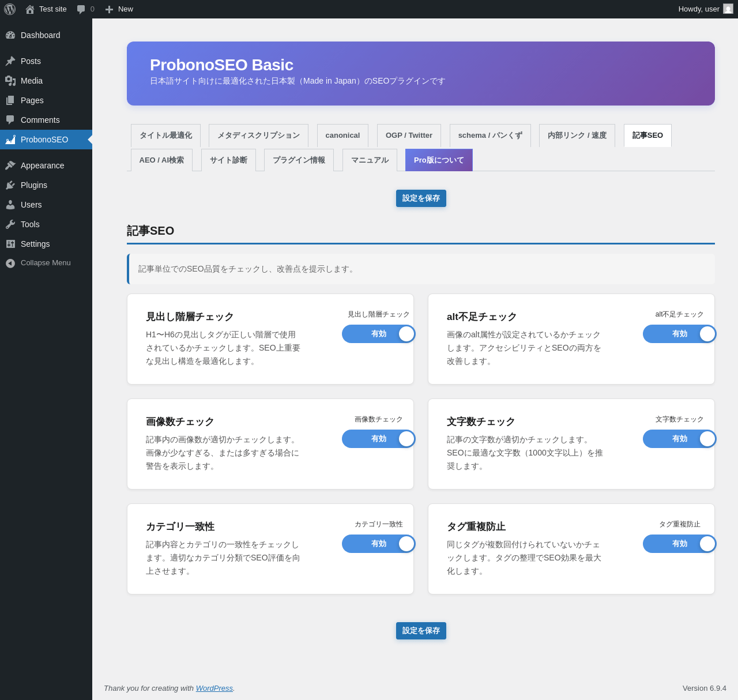Toggle the alt不足チェック switch
The width and height of the screenshot is (738, 700).
680,334
